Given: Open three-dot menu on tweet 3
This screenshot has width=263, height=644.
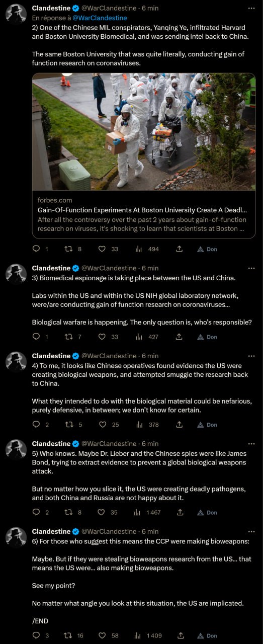Looking at the screenshot, I should (251, 268).
